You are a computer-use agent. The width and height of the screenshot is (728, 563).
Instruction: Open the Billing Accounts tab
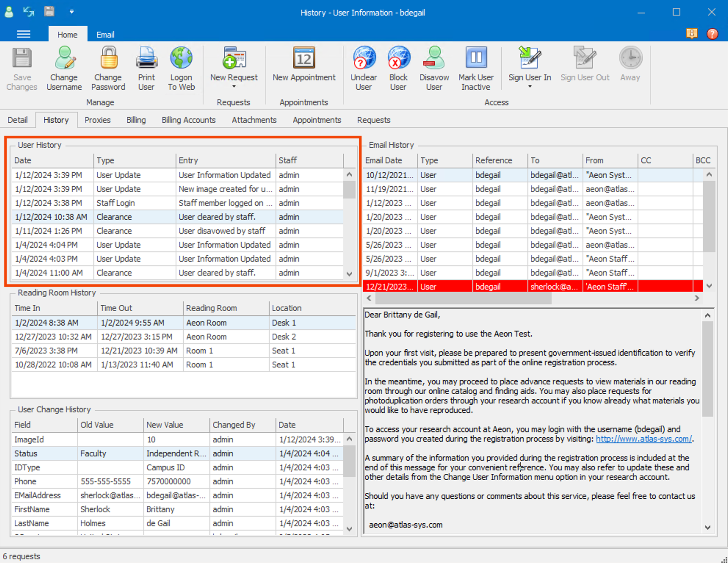click(x=188, y=120)
